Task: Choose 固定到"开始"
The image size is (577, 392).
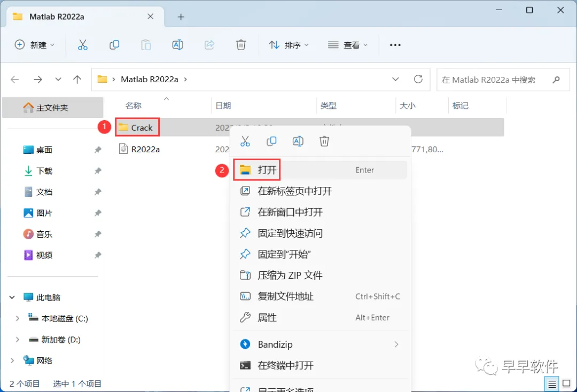Action: coord(320,254)
